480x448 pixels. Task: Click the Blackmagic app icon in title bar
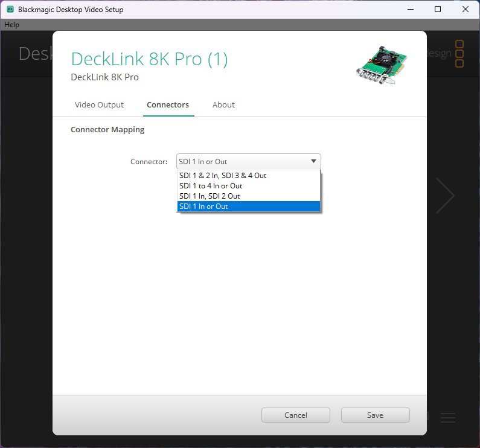click(10, 9)
